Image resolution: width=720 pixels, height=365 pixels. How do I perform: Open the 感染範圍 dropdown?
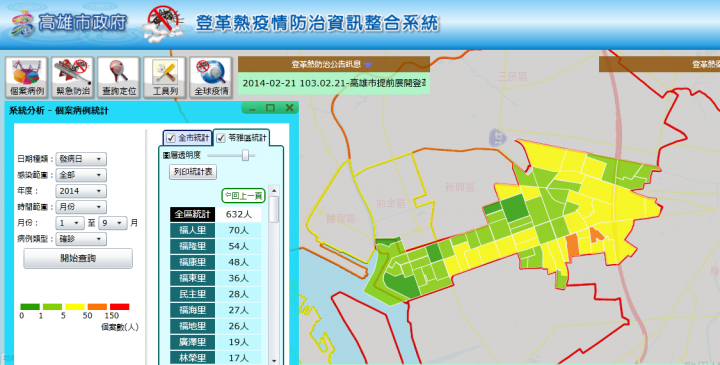point(81,175)
